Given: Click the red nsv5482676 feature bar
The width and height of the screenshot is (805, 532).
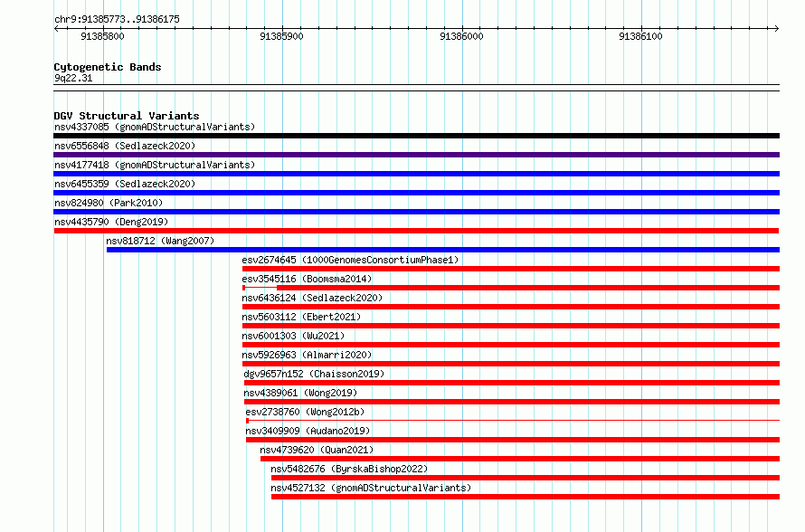Looking at the screenshot, I should coord(526,478).
